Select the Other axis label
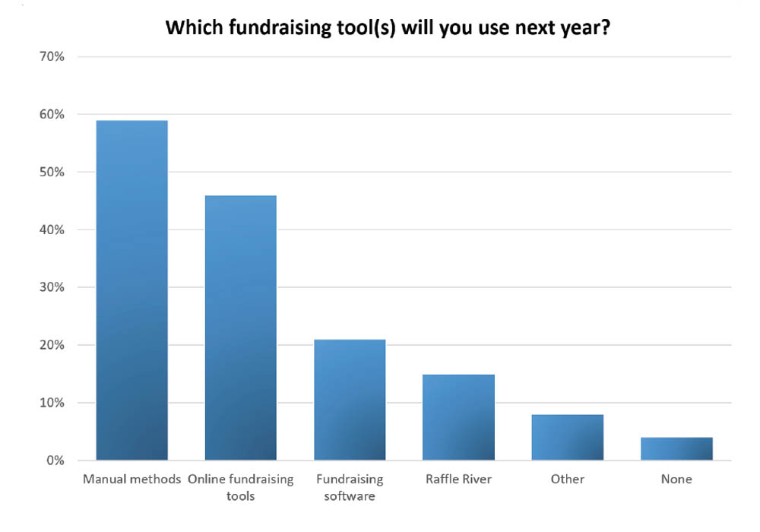This screenshot has height=532, width=760. point(568,480)
